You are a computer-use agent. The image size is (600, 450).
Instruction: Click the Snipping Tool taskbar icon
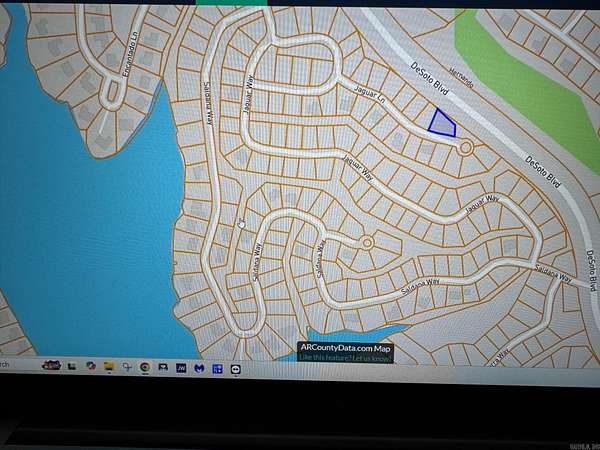[127, 367]
